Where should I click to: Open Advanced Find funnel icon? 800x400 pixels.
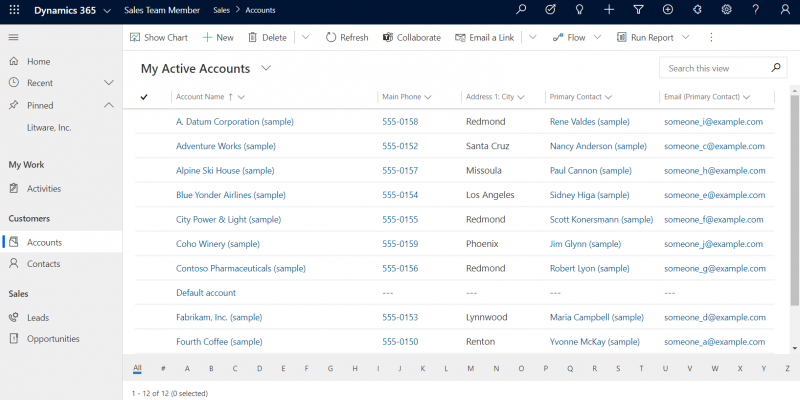[x=638, y=10]
